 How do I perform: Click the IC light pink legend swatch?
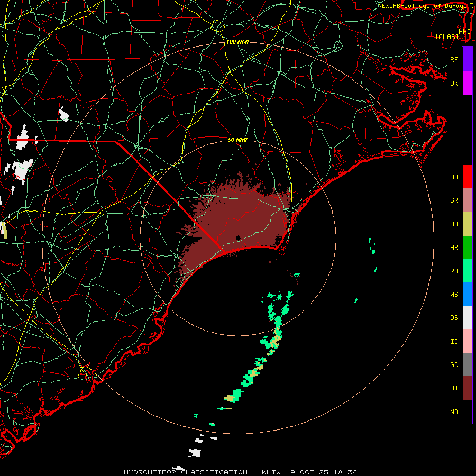pos(467,341)
